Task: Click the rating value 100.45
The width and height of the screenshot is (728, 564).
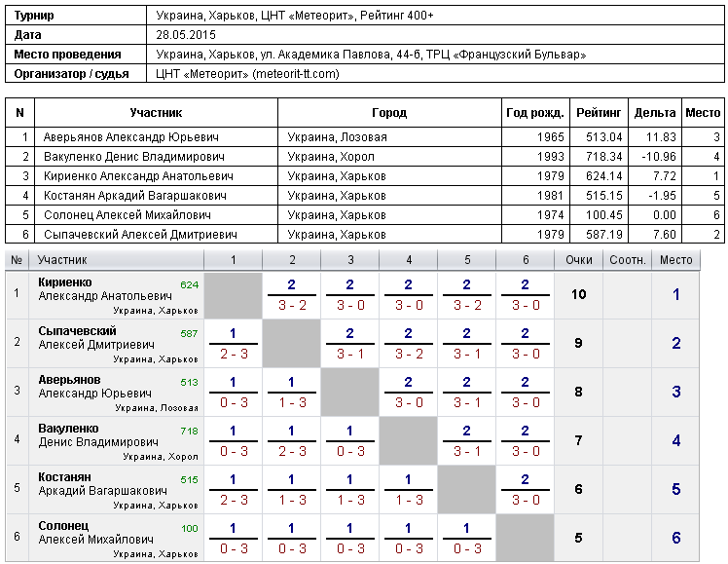Action: click(603, 215)
